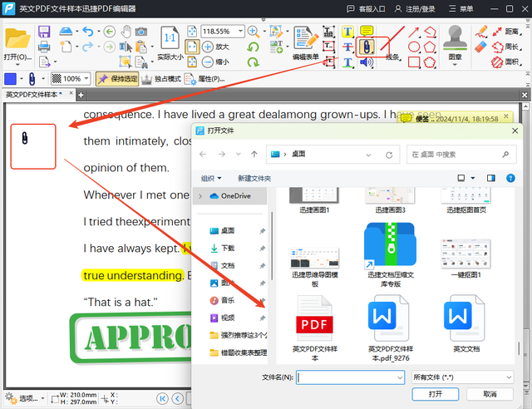532x409 pixels.
Task: Refresh the file dialog folder view
Action: click(x=389, y=155)
